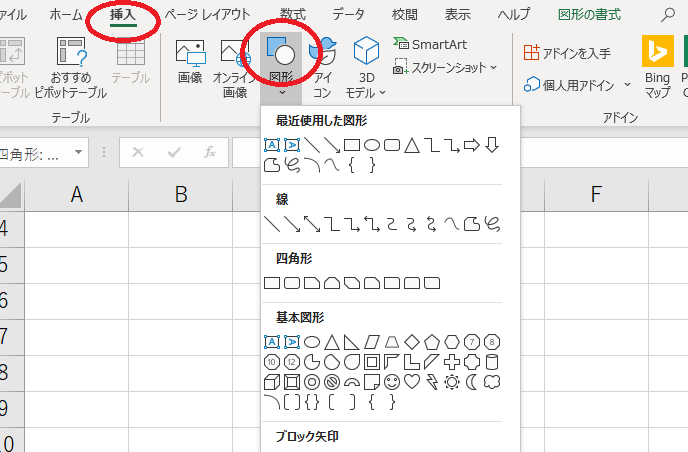This screenshot has width=688, height=452.
Task: Switch to the データ tab
Action: (348, 14)
